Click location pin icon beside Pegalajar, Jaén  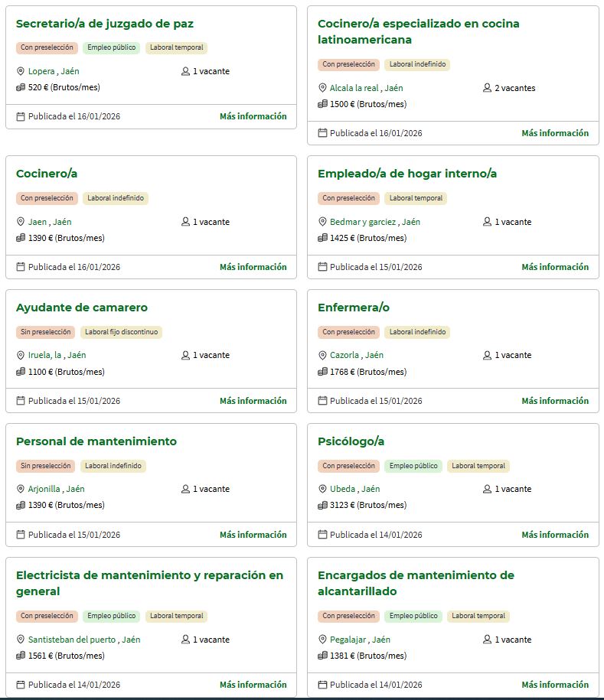(322, 640)
